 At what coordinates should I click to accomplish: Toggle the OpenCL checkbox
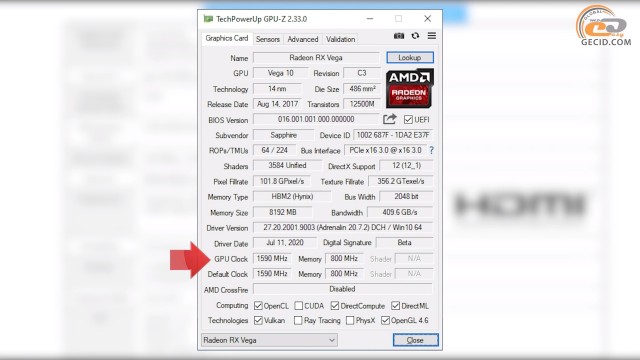(258, 306)
